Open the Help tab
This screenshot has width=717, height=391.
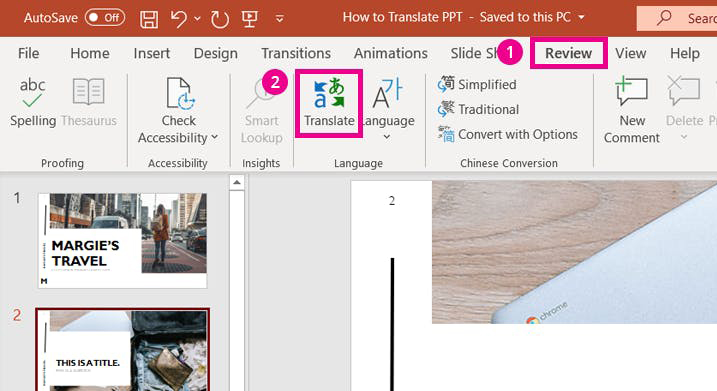tap(685, 53)
